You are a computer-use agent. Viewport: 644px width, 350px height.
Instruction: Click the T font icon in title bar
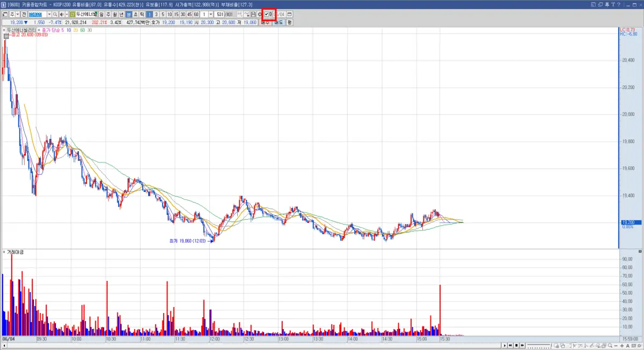point(613,5)
